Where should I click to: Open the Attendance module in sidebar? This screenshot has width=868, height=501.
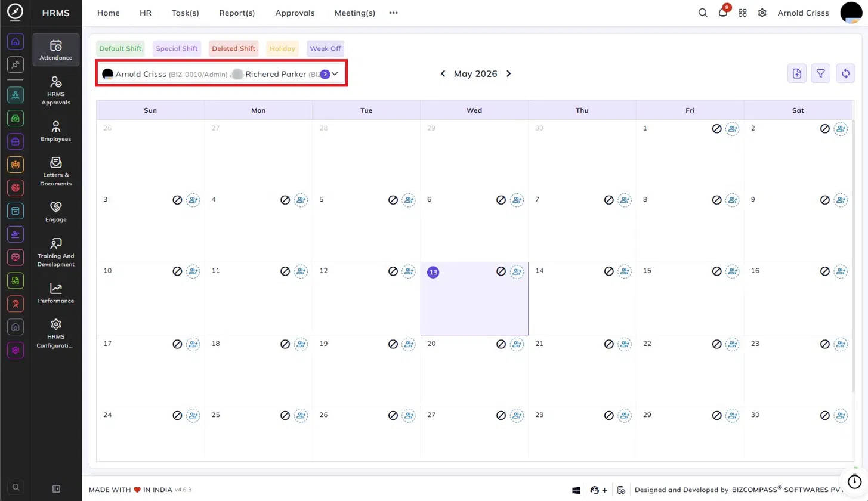[56, 50]
